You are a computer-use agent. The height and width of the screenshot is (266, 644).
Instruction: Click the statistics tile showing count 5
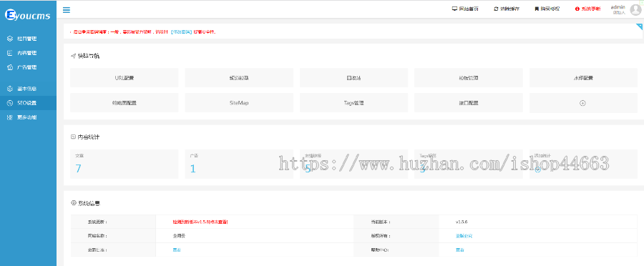pyautogui.click(x=353, y=164)
